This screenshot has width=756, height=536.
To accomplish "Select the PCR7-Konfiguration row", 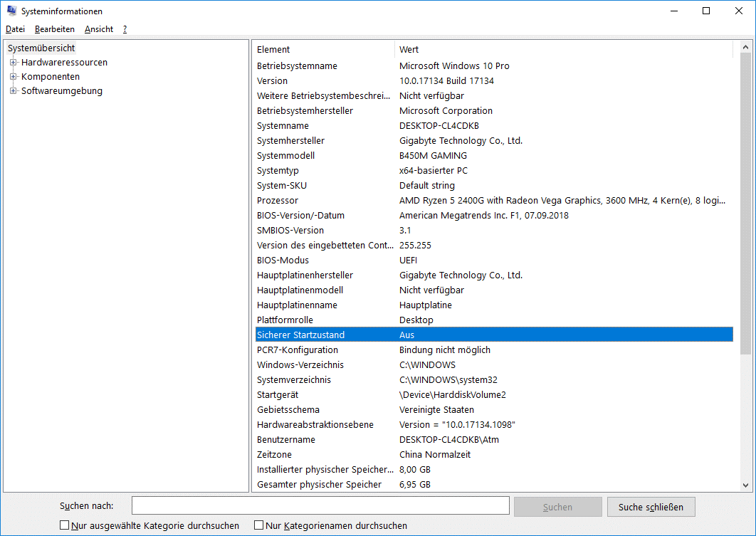I will (494, 350).
